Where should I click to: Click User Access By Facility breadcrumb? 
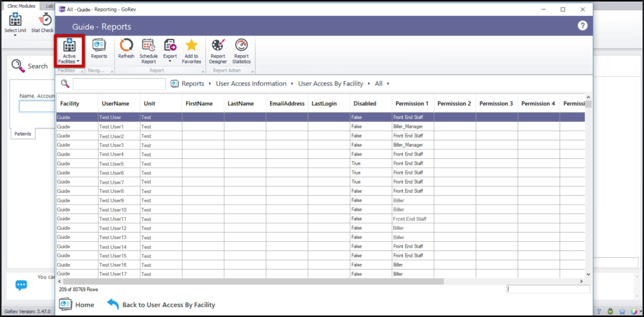(332, 83)
